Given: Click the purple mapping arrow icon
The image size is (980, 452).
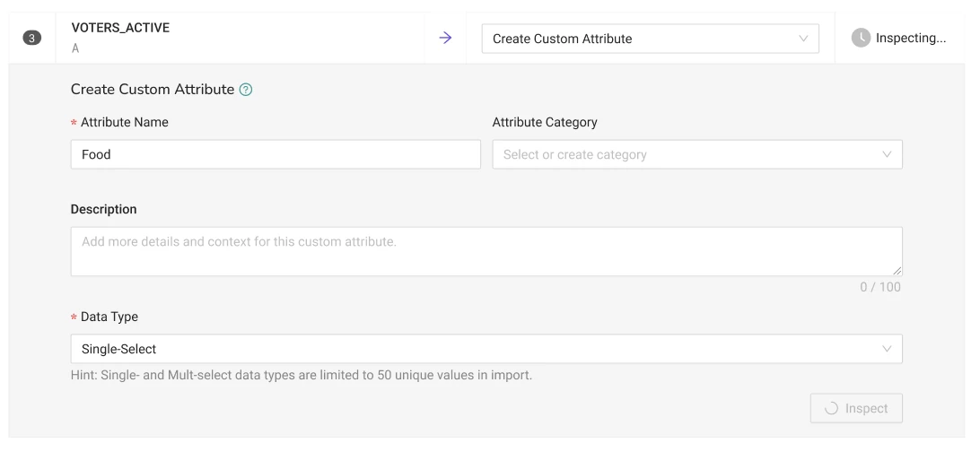Looking at the screenshot, I should pyautogui.click(x=445, y=38).
